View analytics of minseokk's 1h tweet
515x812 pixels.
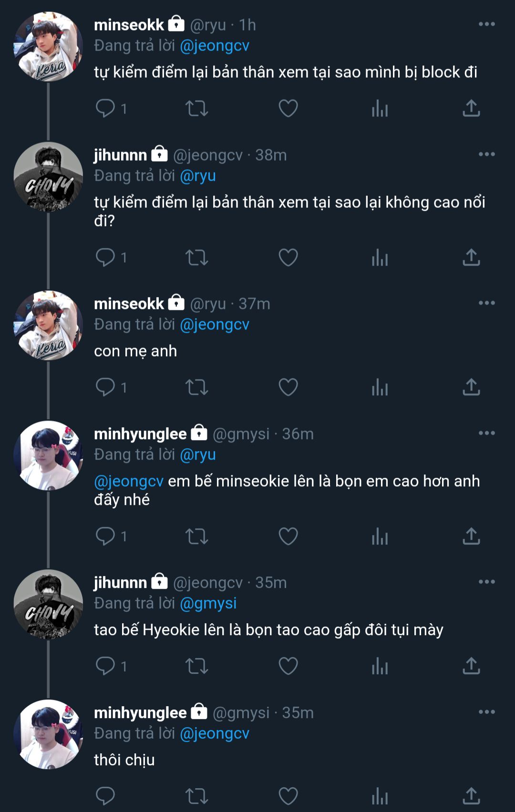point(380,108)
